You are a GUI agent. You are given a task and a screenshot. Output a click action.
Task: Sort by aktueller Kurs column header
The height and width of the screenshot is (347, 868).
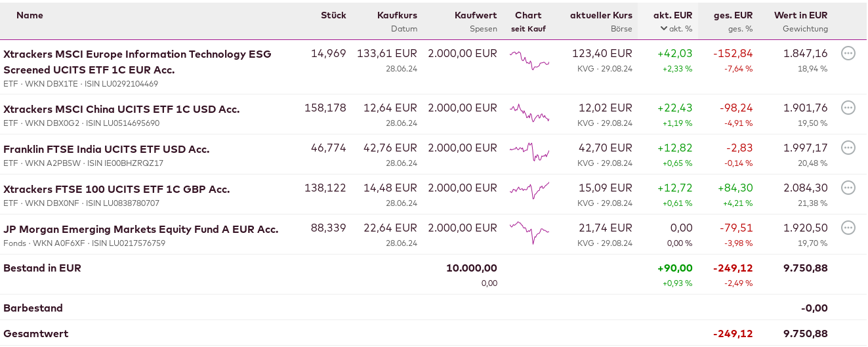(x=601, y=15)
